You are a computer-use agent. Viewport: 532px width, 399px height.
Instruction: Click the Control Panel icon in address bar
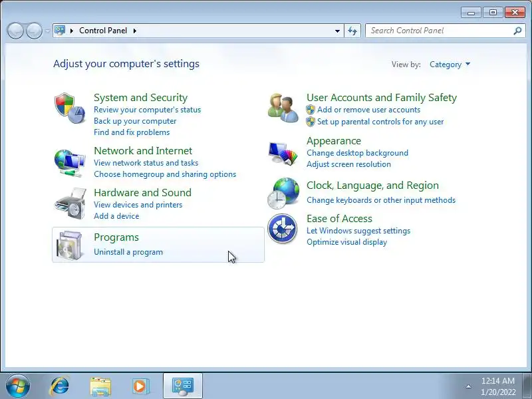click(60, 31)
